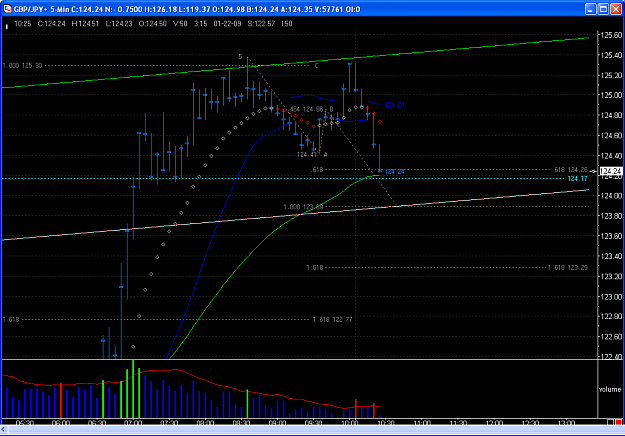Click the O:124.50 open value in header
625x436 pixels.
[x=153, y=24]
